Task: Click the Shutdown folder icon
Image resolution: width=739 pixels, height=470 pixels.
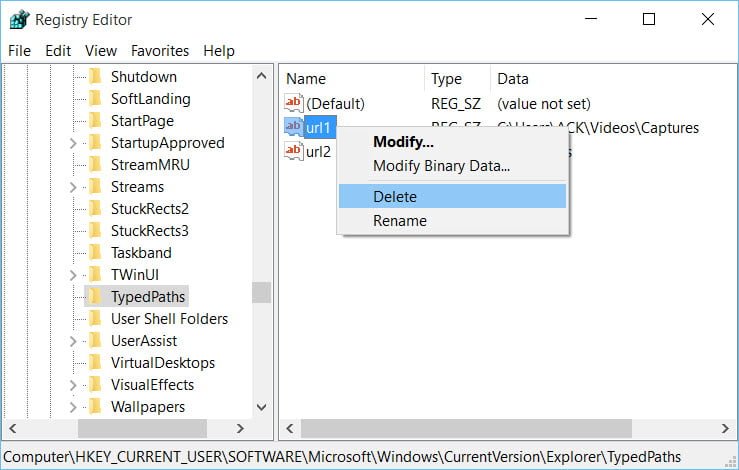Action: click(x=95, y=76)
